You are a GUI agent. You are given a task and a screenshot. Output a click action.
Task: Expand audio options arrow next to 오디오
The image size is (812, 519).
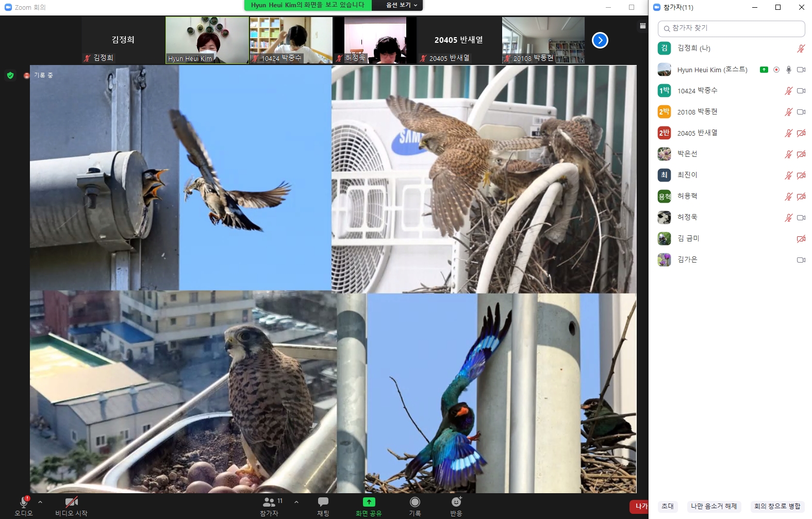pyautogui.click(x=40, y=502)
